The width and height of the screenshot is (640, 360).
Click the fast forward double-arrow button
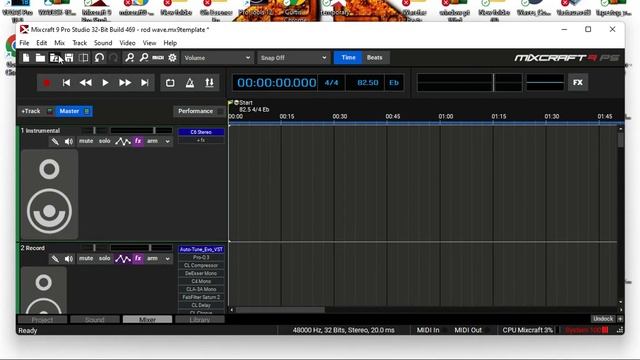point(125,83)
